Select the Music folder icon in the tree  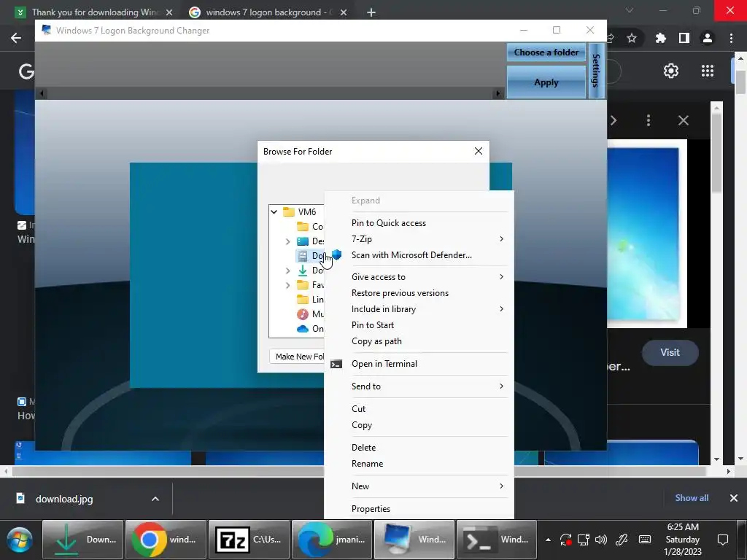[303, 314]
